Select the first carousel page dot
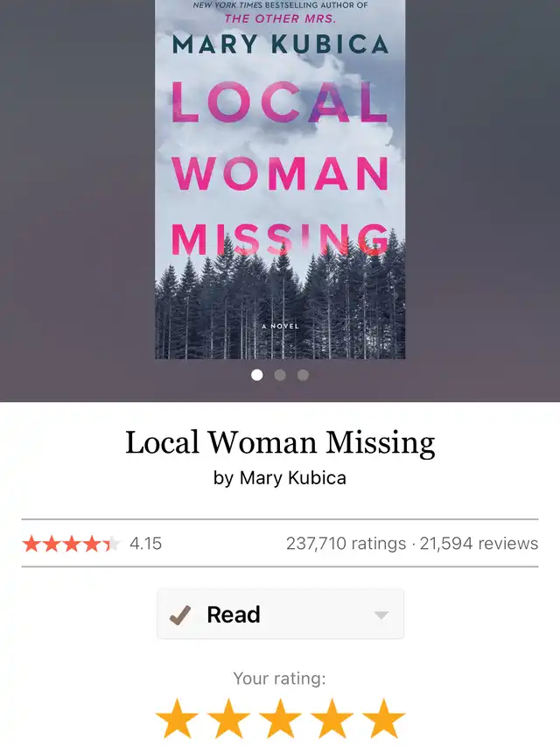Image resolution: width=560 pixels, height=747 pixels. [257, 375]
